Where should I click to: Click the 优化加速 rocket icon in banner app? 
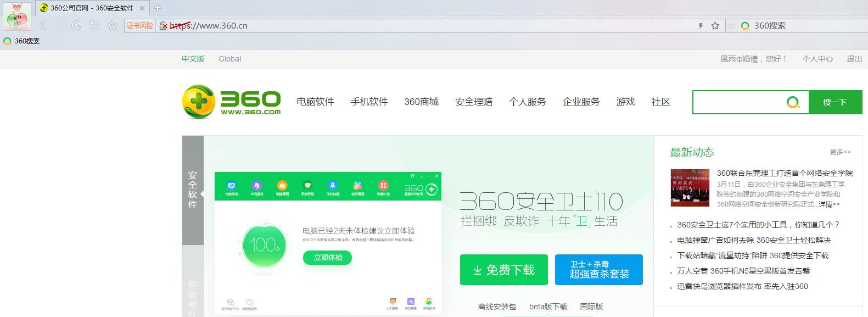pyautogui.click(x=332, y=187)
